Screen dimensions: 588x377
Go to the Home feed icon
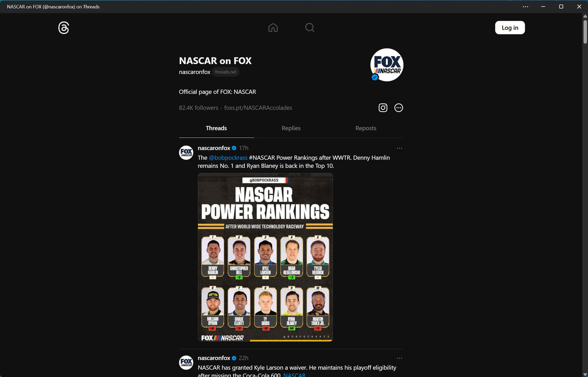[273, 28]
